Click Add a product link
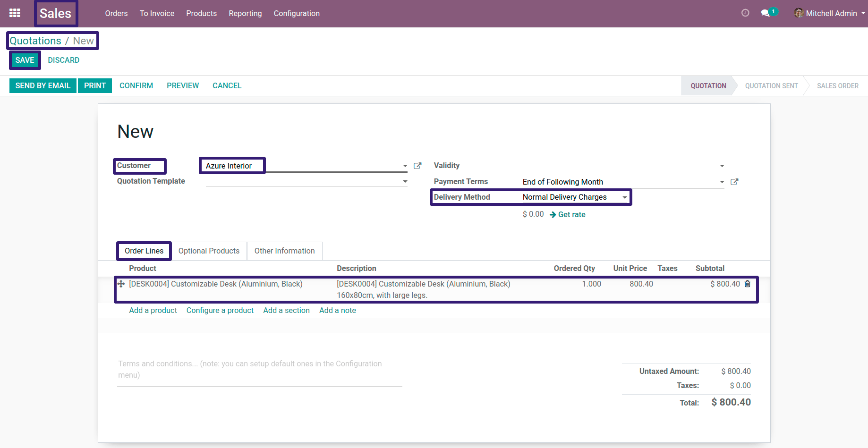The height and width of the screenshot is (448, 868). (153, 310)
